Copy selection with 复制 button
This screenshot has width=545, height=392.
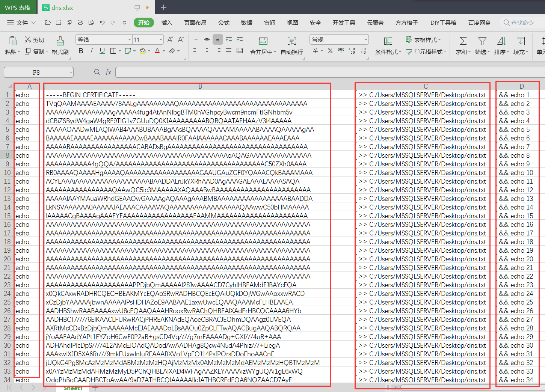coord(35,51)
